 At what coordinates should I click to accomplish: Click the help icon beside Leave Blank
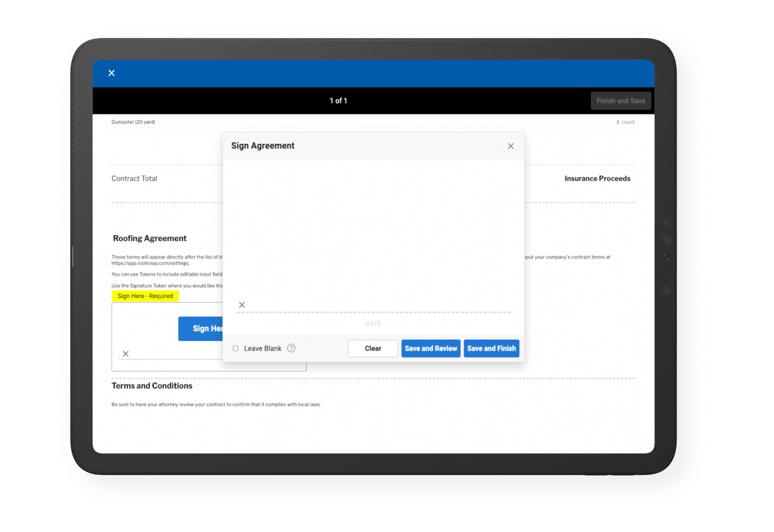[291, 348]
